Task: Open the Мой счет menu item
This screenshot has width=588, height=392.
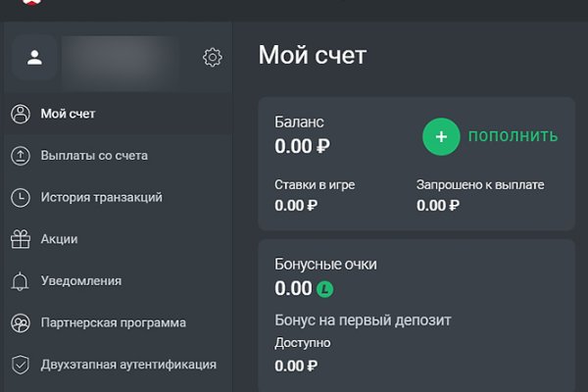Action: [68, 114]
